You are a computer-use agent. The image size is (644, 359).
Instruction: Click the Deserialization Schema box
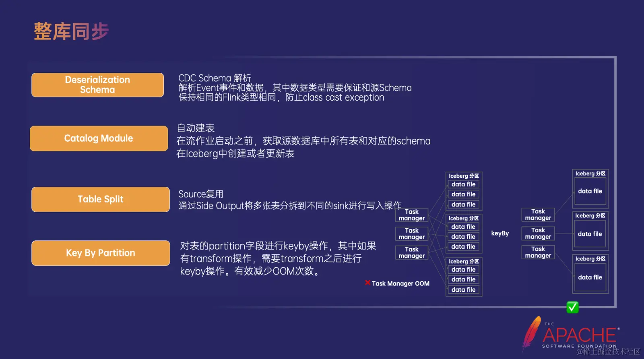coord(97,85)
